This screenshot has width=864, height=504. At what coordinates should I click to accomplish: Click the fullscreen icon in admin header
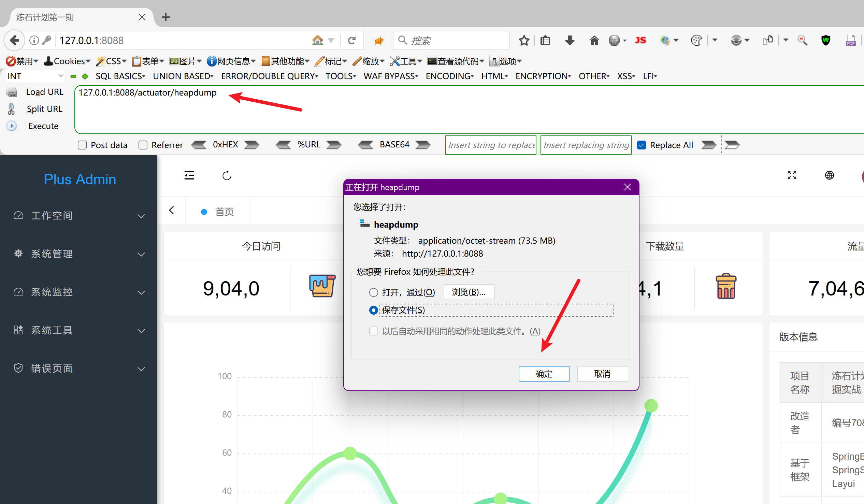tap(792, 175)
